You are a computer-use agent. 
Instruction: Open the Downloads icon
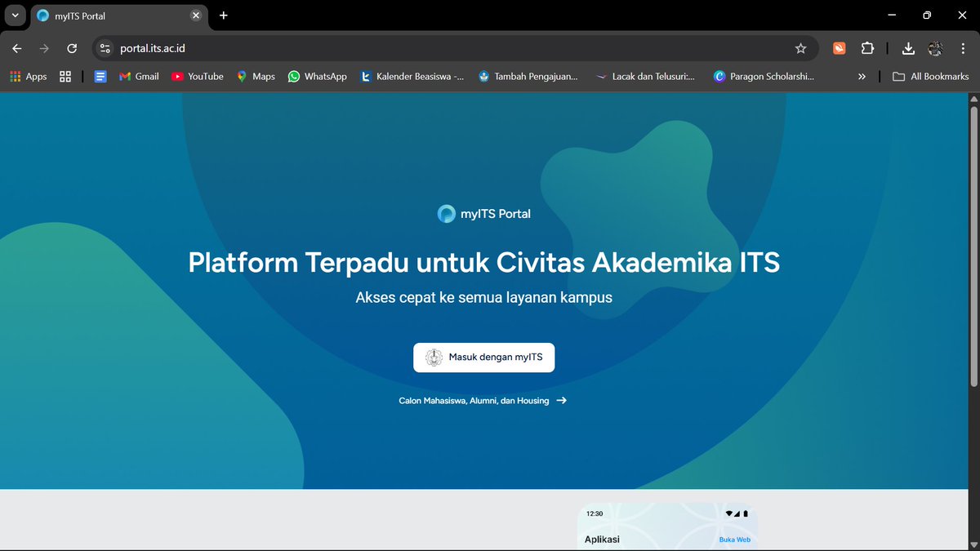(x=908, y=48)
